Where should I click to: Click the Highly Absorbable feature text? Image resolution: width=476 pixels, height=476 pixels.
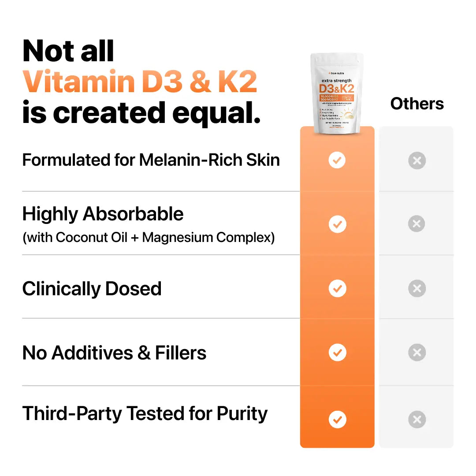coord(103,214)
